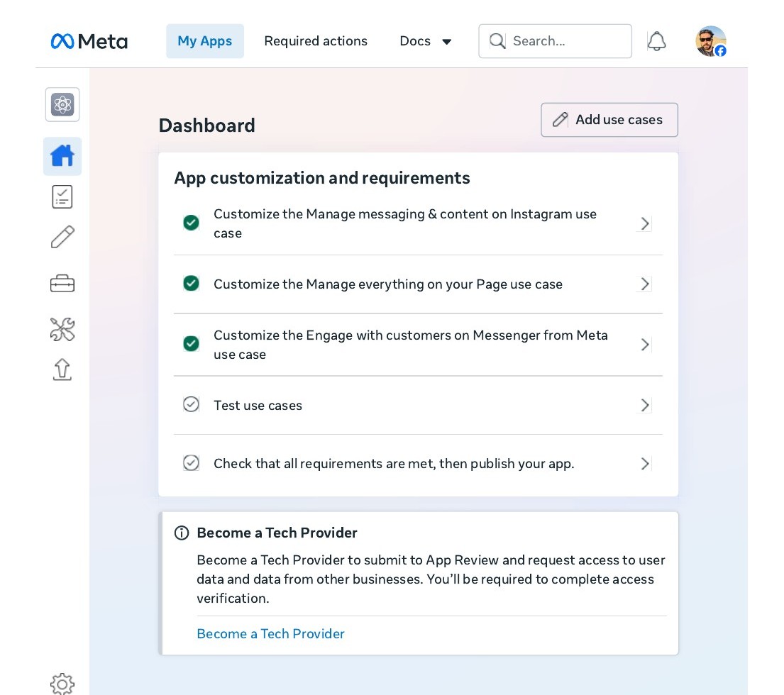The image size is (784, 695).
Task: Open the Test use cases item
Action: point(418,405)
